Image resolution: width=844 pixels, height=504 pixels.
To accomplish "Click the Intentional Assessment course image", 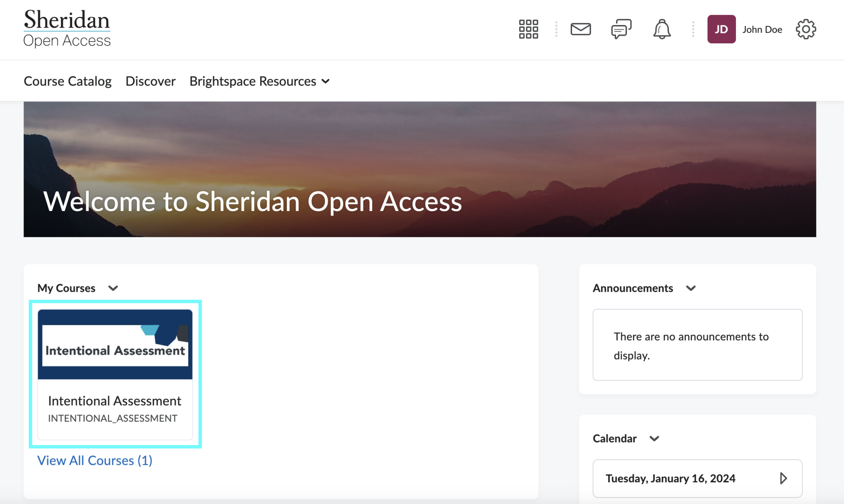I will pos(115,345).
